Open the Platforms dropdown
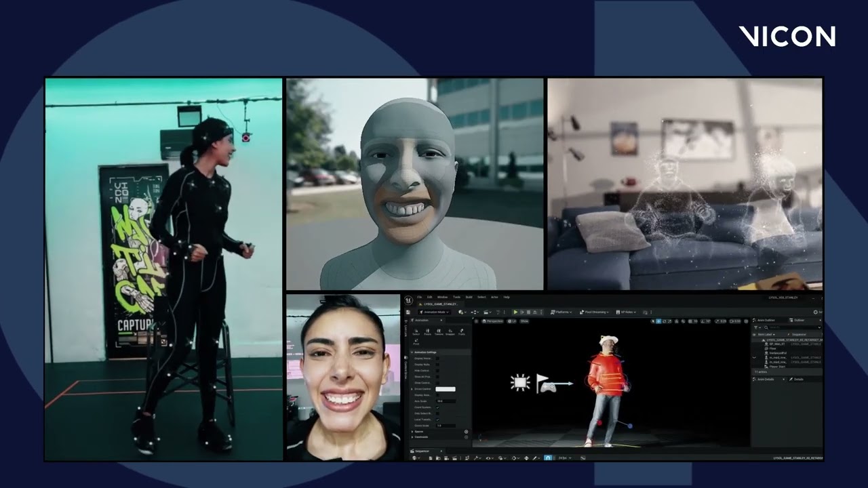 point(561,312)
